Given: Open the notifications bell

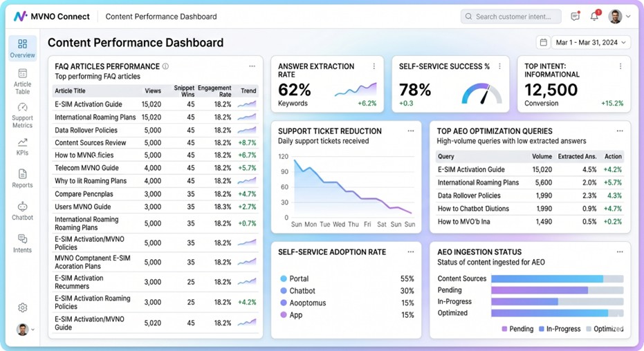Looking at the screenshot, I should [x=594, y=17].
